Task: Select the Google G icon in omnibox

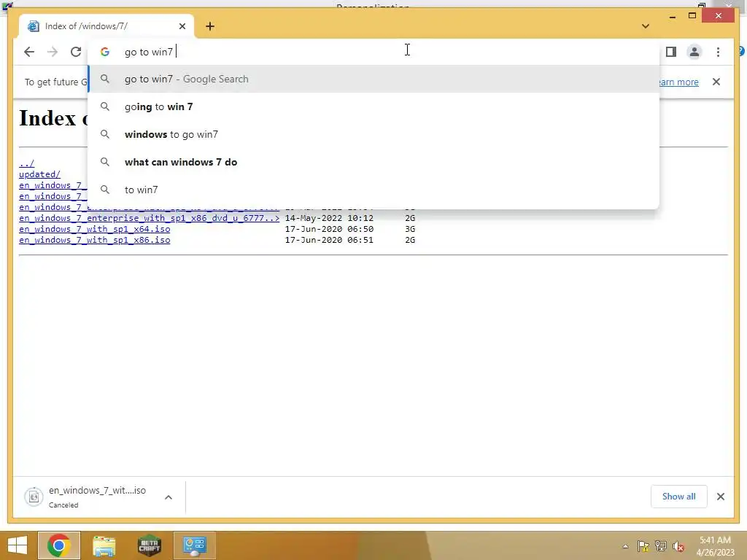Action: pos(105,52)
